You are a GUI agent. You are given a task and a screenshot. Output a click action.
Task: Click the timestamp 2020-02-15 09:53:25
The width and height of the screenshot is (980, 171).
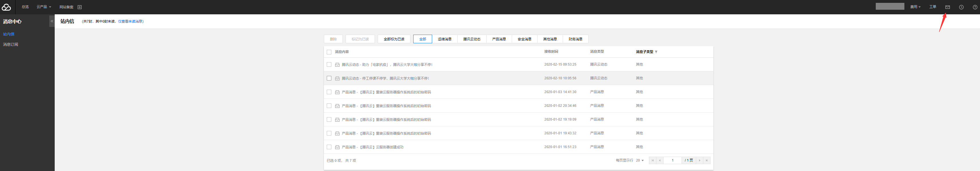(x=560, y=65)
